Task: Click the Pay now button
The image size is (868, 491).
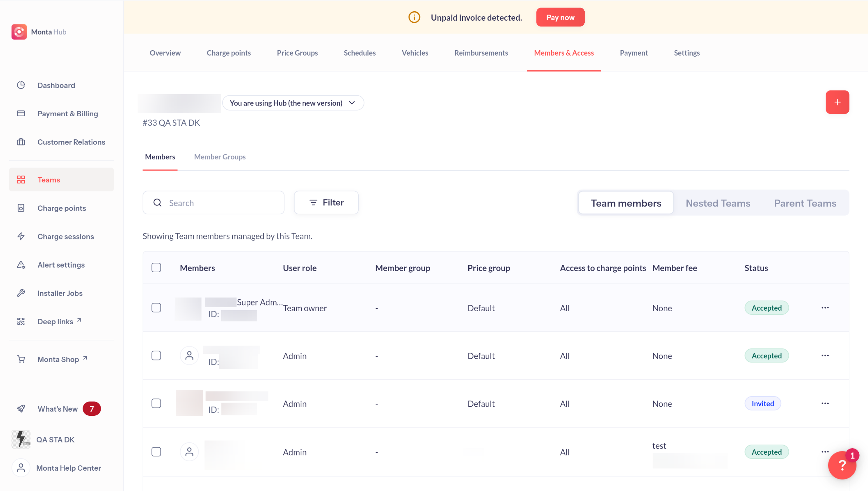Action: pos(560,17)
